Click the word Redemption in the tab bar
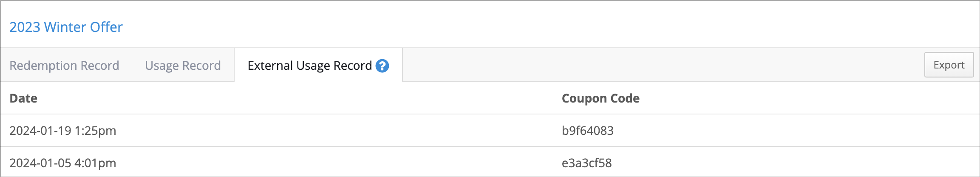980x177 pixels. 43,66
